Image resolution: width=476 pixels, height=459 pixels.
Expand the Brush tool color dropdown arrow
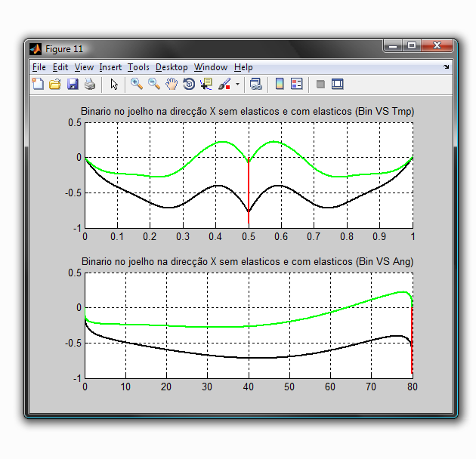tap(237, 85)
